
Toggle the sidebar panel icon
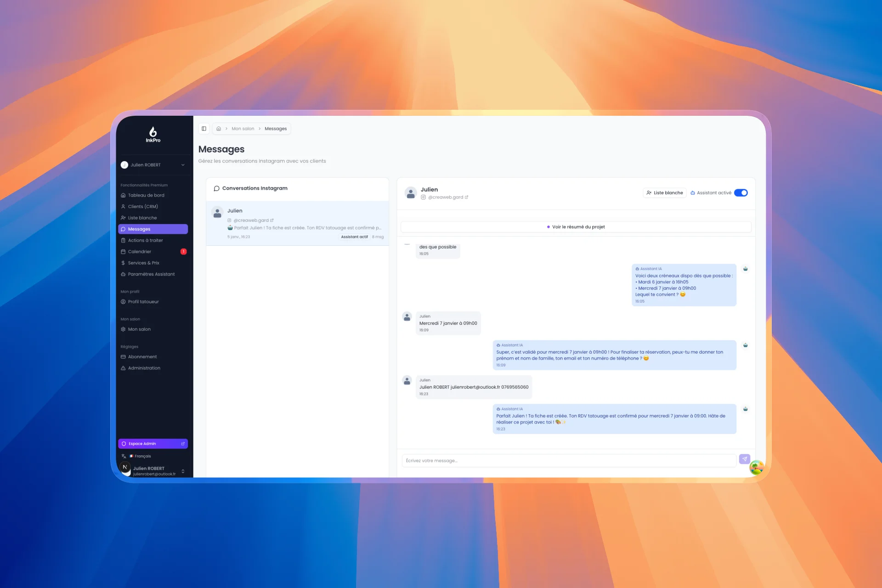(x=204, y=129)
